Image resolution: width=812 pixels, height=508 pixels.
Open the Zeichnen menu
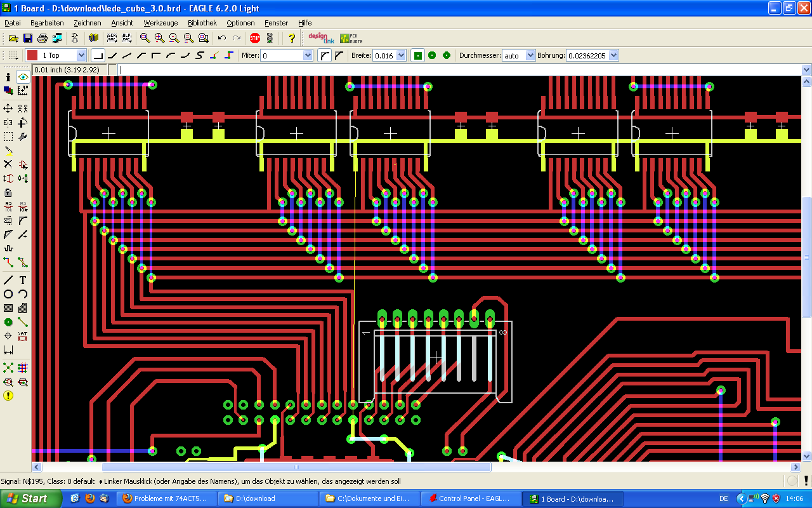88,23
